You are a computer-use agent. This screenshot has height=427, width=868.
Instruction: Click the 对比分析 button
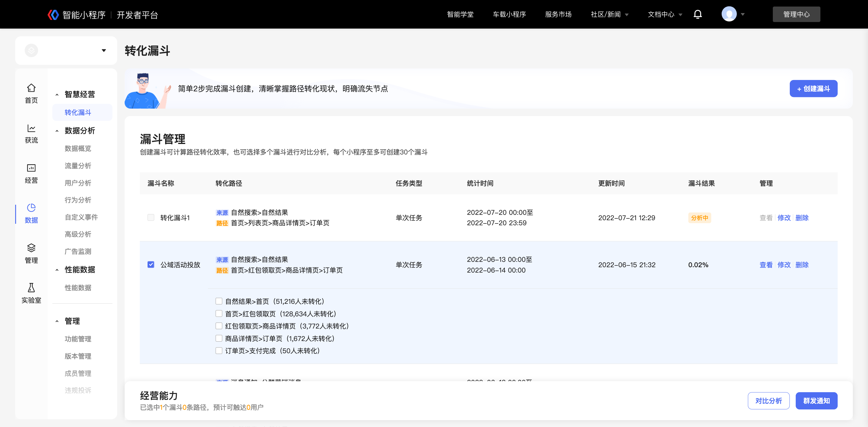point(768,401)
